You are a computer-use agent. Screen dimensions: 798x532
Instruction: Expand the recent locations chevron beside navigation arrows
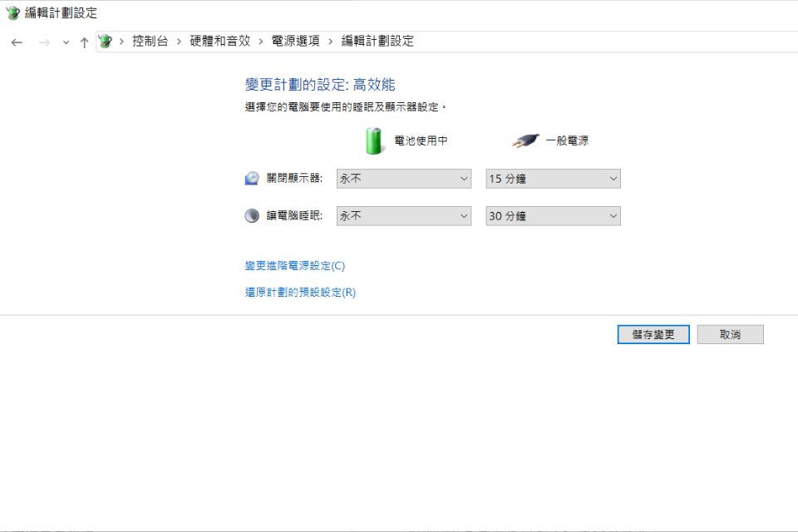pos(64,40)
